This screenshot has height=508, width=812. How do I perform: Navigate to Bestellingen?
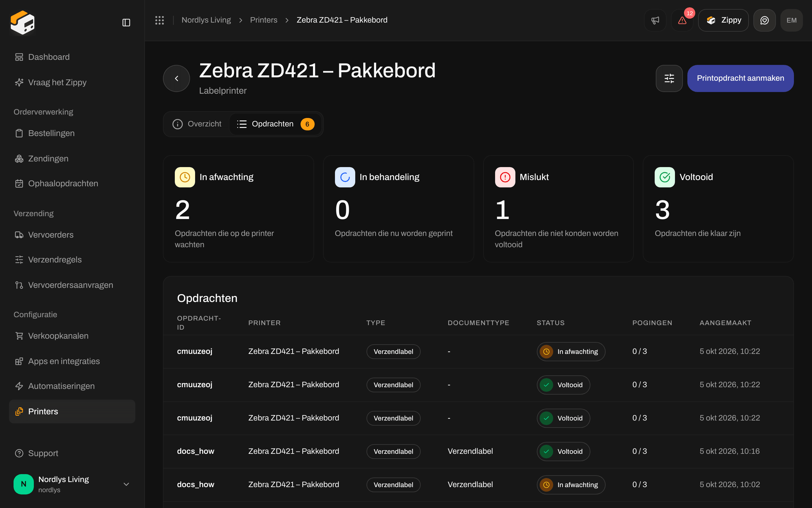72,133
